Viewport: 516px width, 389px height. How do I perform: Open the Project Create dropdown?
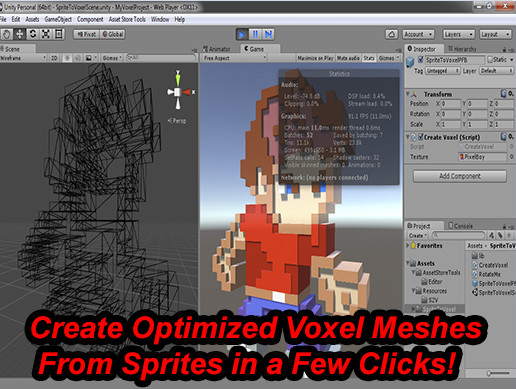pyautogui.click(x=417, y=235)
